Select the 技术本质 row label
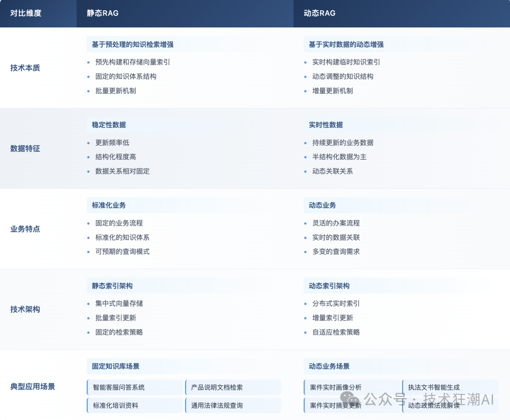This screenshot has height=420, width=510. [24, 68]
